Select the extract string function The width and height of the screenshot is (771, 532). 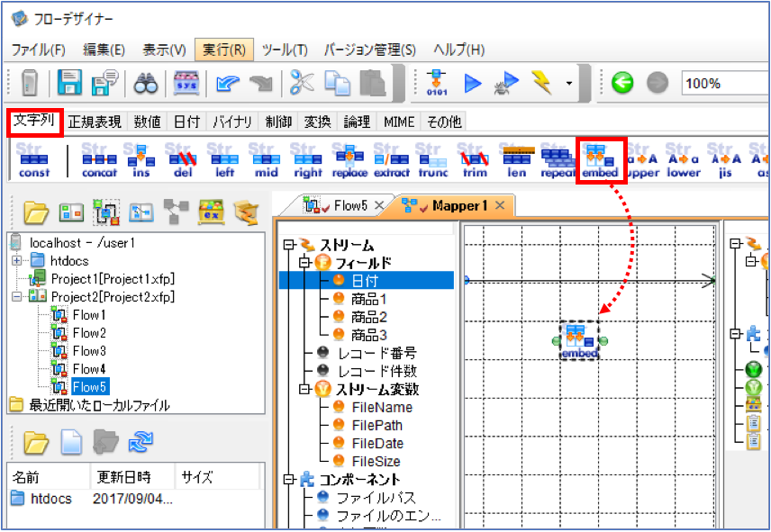pyautogui.click(x=392, y=160)
